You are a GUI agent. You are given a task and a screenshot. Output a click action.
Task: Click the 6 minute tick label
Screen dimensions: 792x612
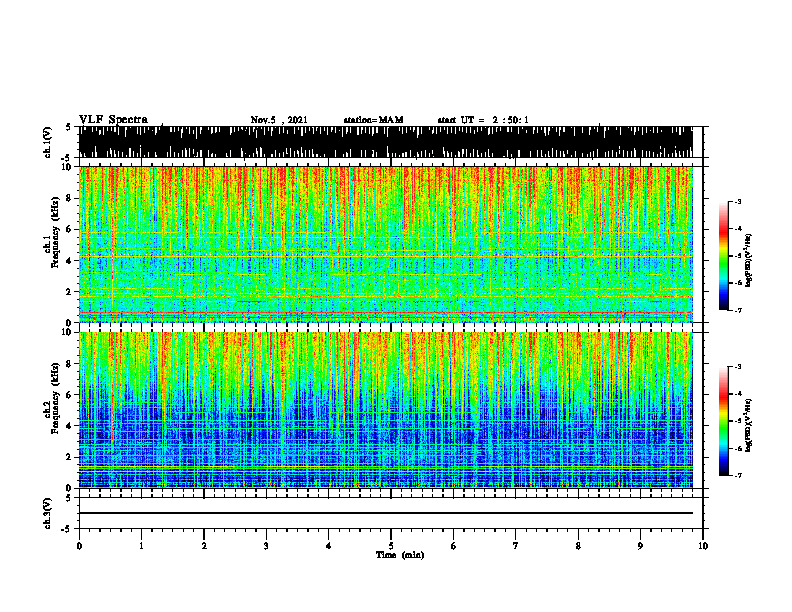click(453, 546)
